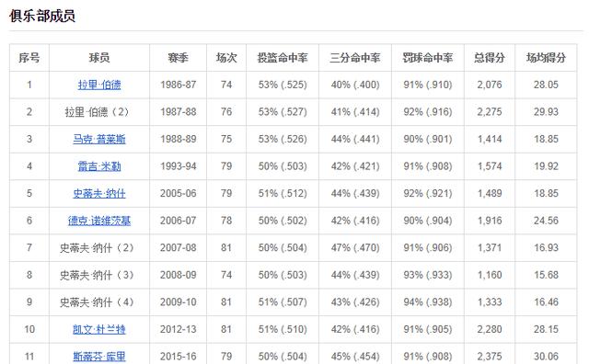This screenshot has height=364, width=589.
Task: Open the 斯蒂芬·库里 link in row 11
Action: [x=99, y=357]
